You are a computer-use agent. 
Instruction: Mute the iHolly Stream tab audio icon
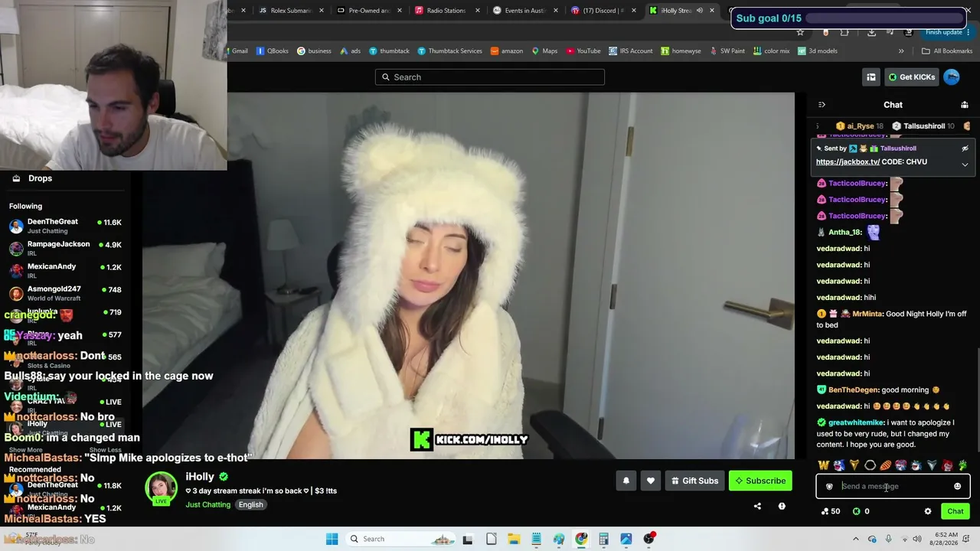pos(699,11)
